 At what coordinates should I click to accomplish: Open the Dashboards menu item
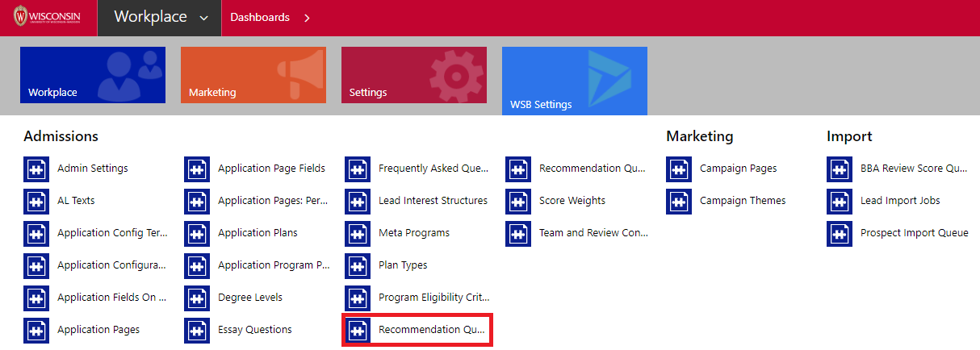(260, 18)
